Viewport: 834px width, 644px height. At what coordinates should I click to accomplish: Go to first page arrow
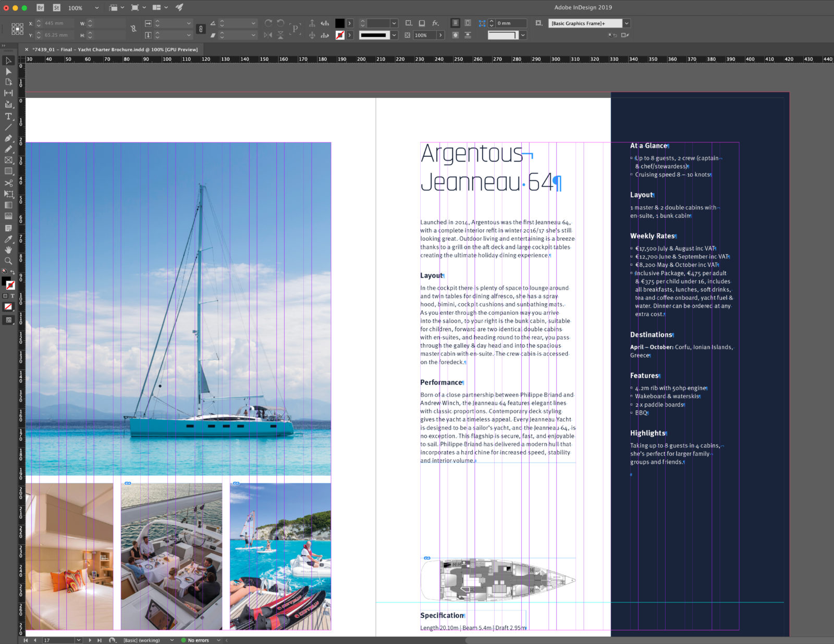point(26,640)
